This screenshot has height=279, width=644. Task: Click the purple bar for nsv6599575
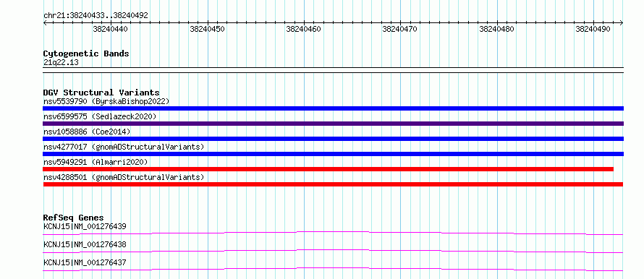click(333, 124)
